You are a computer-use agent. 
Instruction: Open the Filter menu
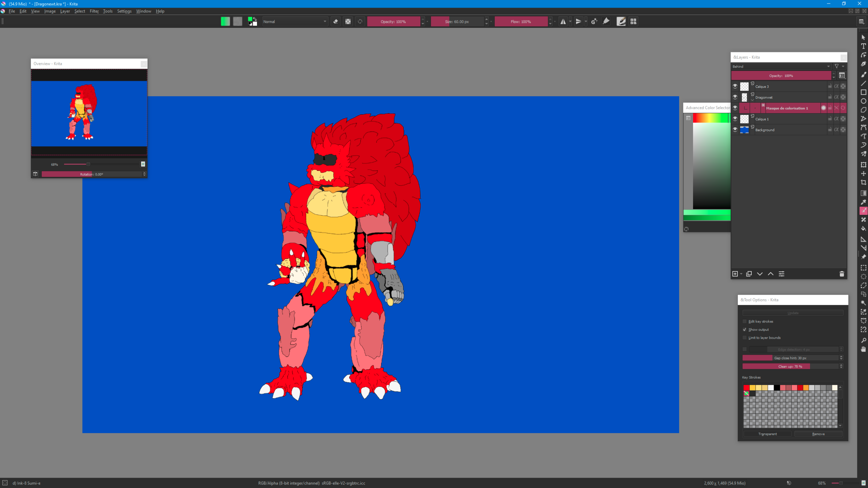(x=94, y=11)
